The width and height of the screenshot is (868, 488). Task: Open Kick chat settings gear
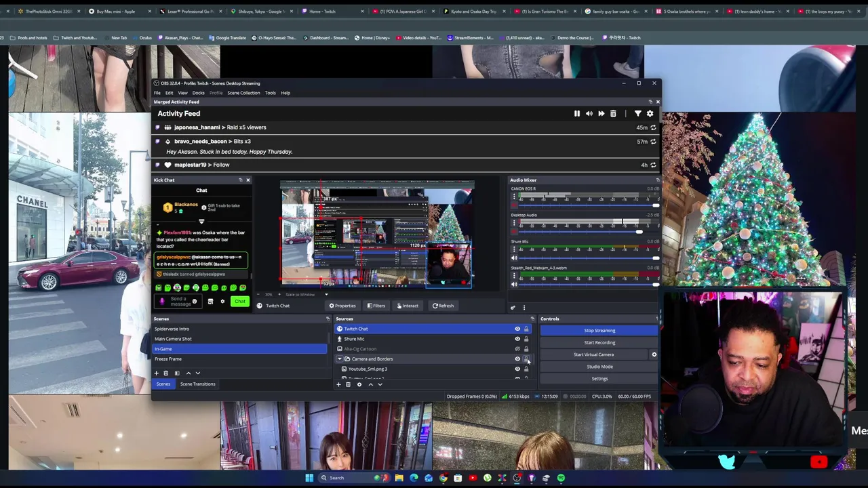click(221, 302)
